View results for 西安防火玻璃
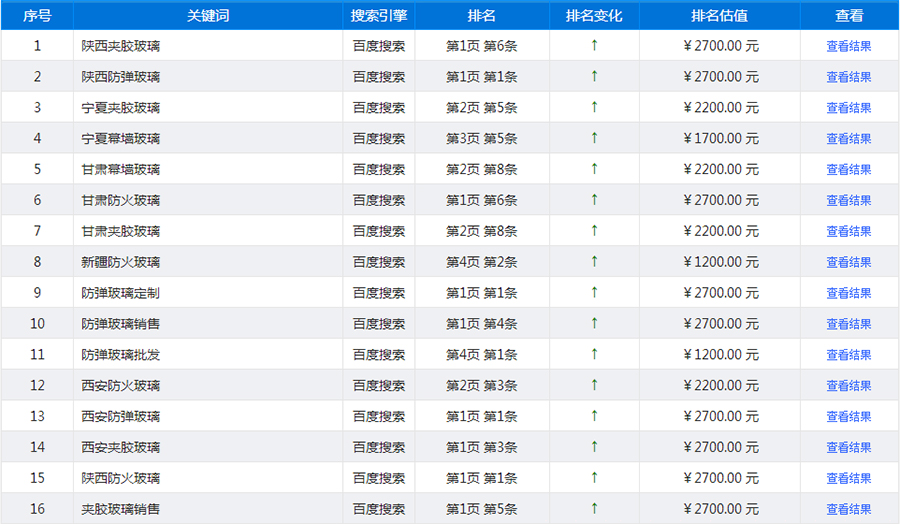The image size is (900, 524). coord(848,386)
